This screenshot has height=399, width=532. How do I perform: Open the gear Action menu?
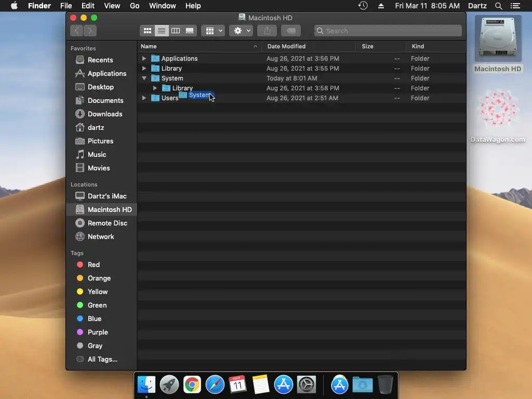241,31
